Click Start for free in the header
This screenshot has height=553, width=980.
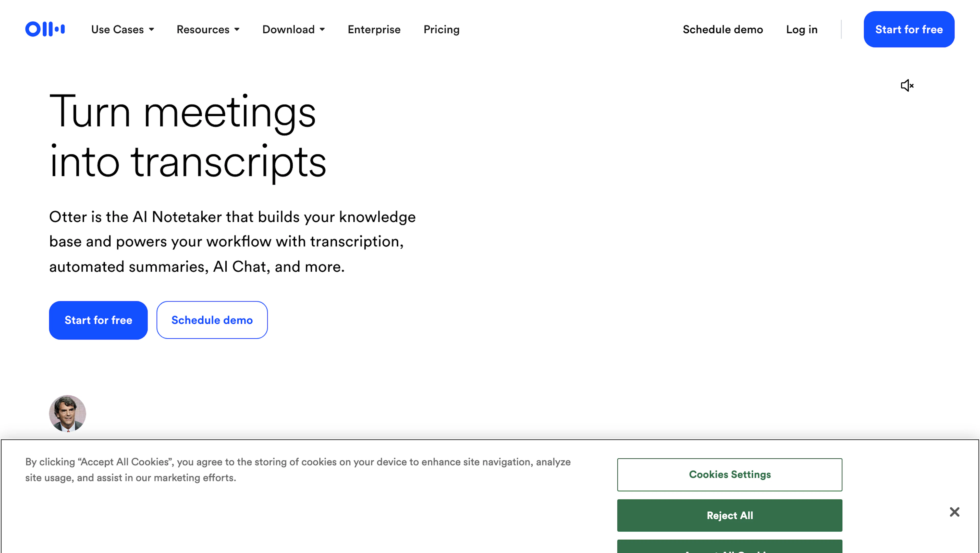(x=909, y=29)
